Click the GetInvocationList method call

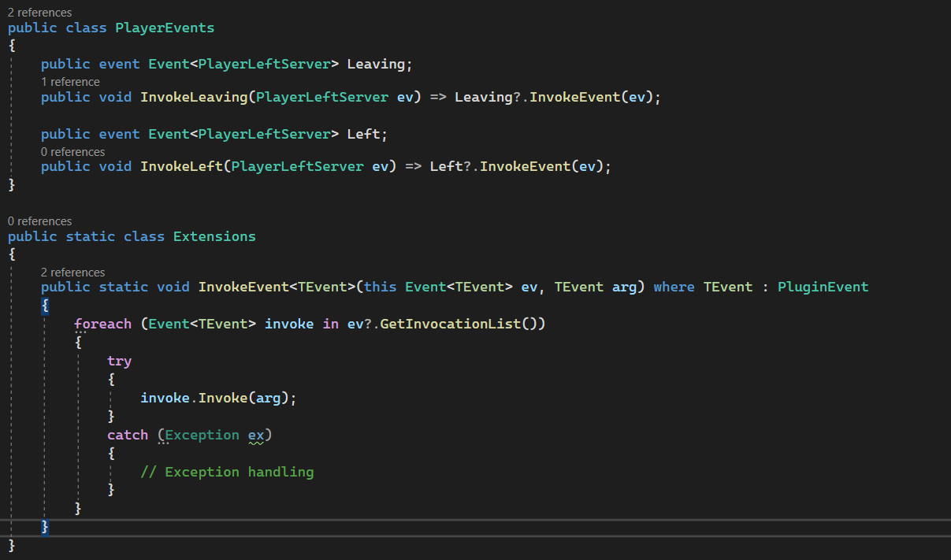[x=451, y=324]
